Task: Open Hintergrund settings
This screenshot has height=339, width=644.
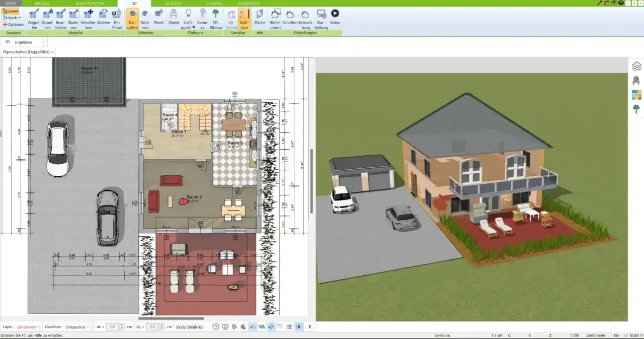Action: [275, 19]
